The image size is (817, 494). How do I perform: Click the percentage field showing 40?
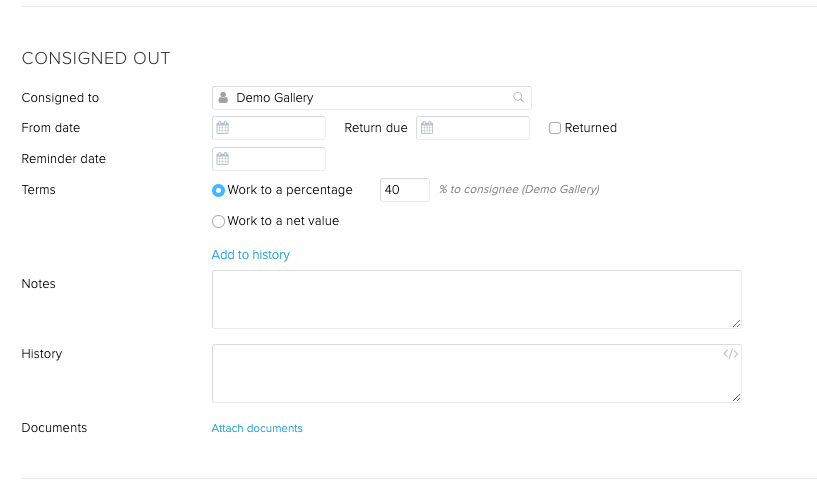[x=405, y=190]
